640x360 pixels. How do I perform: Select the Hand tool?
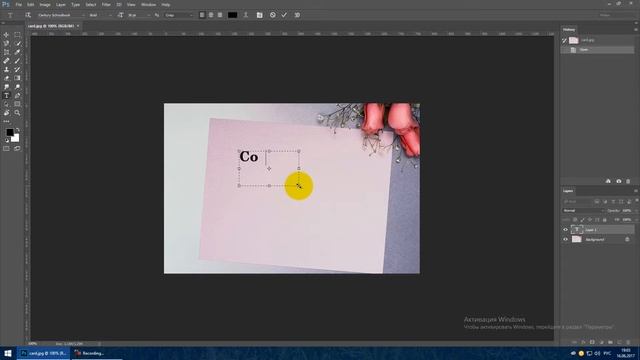tap(6, 113)
